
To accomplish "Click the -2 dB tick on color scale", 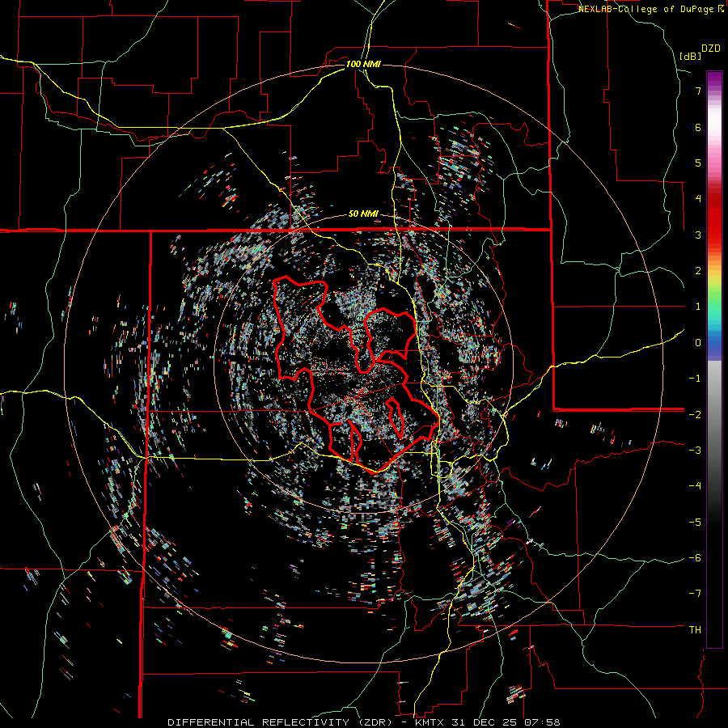I will (x=695, y=414).
